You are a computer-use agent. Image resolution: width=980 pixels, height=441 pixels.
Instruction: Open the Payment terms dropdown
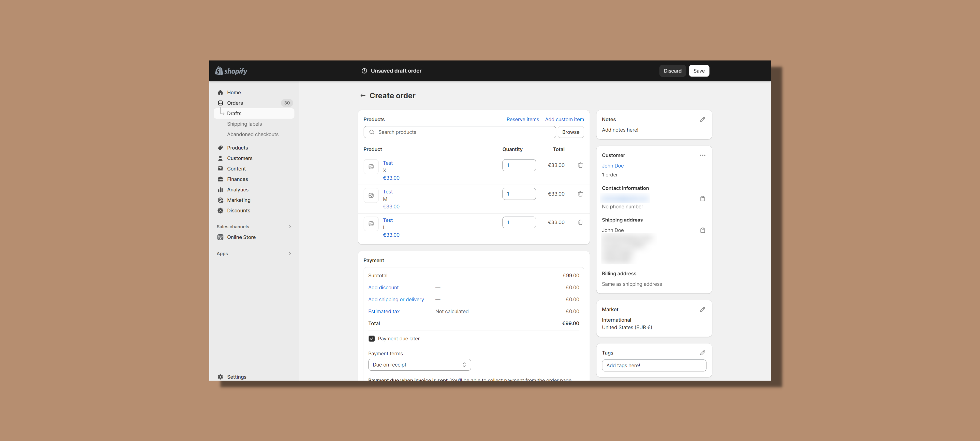[x=419, y=365]
